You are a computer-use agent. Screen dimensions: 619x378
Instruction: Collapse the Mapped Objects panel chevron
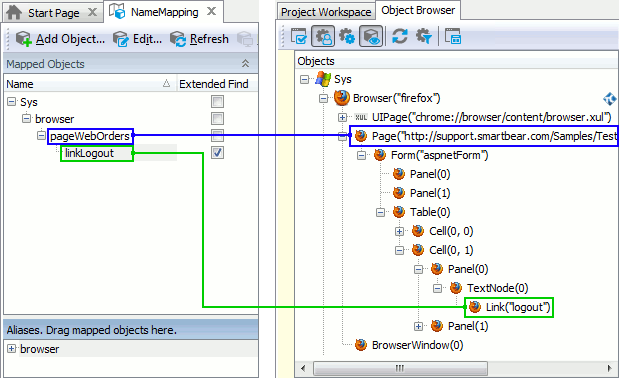tap(245, 64)
